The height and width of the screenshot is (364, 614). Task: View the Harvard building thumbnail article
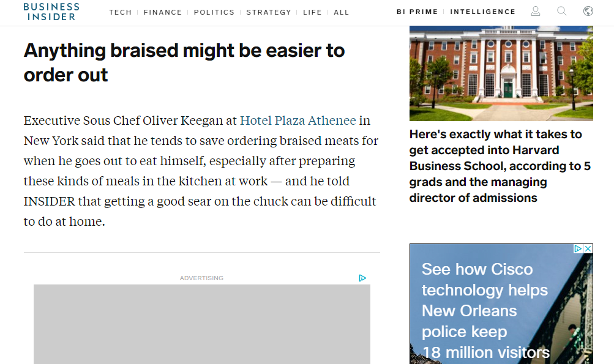(x=501, y=73)
